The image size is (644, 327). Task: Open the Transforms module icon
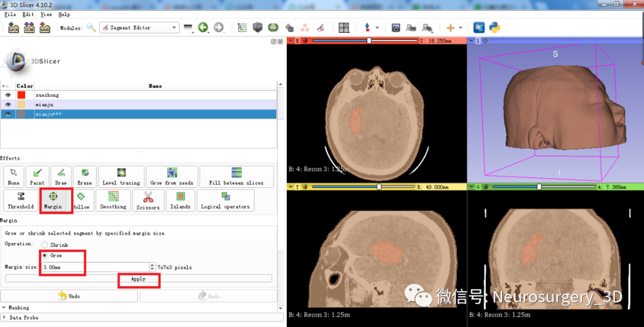pos(289,28)
